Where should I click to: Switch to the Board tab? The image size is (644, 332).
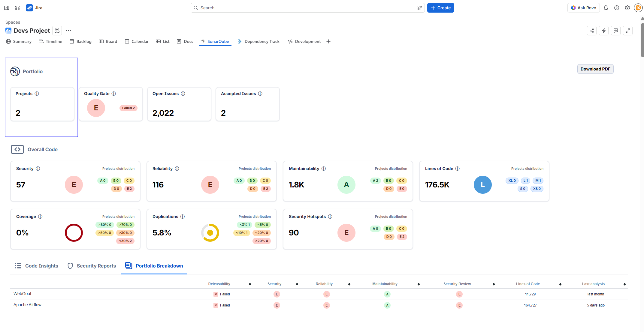[108, 41]
